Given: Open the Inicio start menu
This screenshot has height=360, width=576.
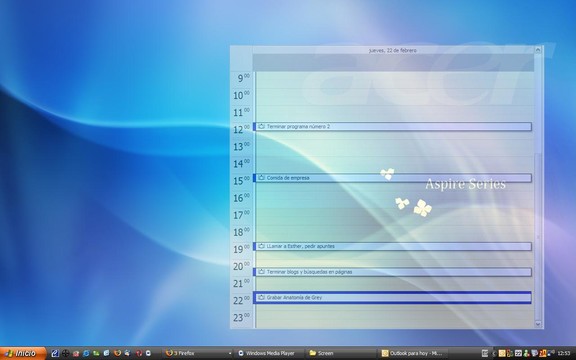Looking at the screenshot, I should pyautogui.click(x=23, y=353).
